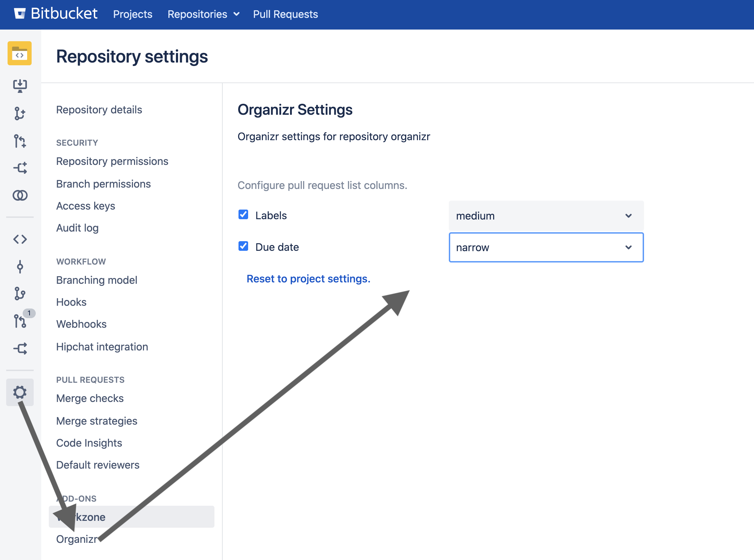This screenshot has width=754, height=560.
Task: Go to Pull Requests navigation item
Action: (285, 14)
